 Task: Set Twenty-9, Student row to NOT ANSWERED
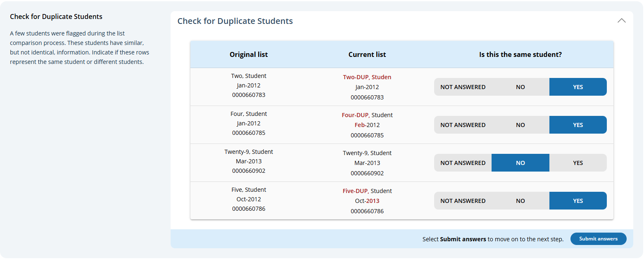click(x=463, y=163)
